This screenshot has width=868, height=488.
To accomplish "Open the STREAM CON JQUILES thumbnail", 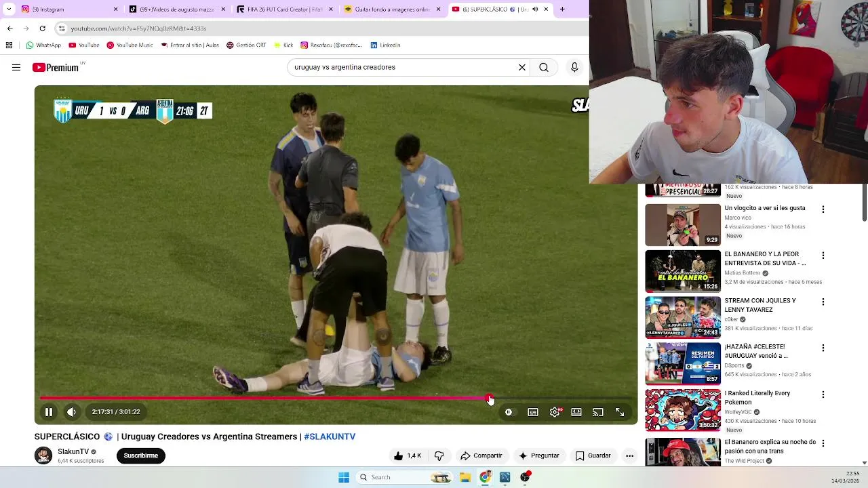I will (x=683, y=317).
